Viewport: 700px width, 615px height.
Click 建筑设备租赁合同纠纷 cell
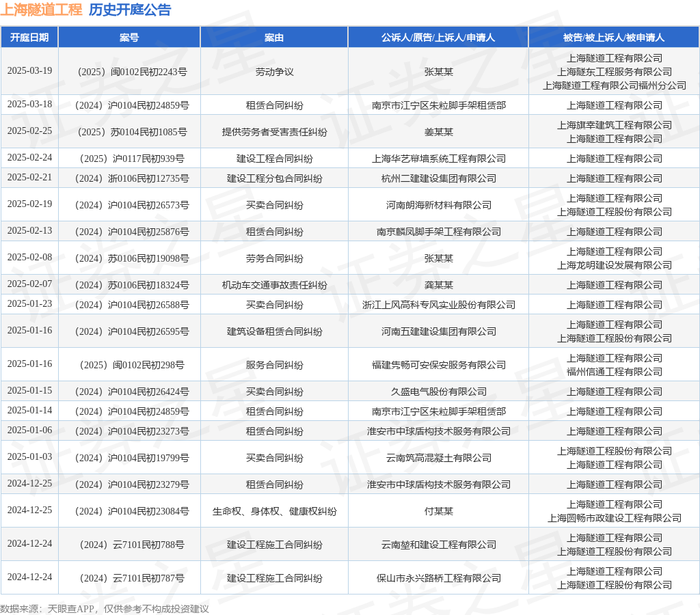[x=274, y=331]
